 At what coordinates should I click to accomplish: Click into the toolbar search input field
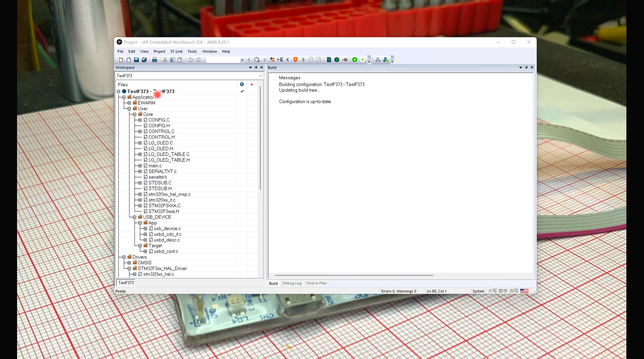223,60
